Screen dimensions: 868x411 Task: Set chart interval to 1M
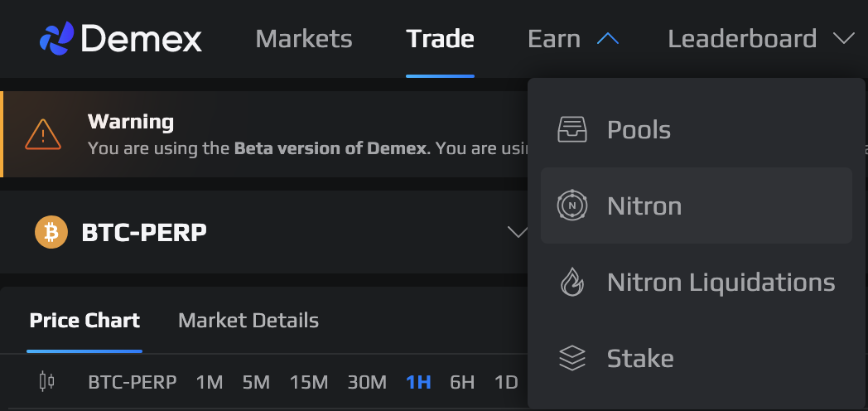click(210, 383)
